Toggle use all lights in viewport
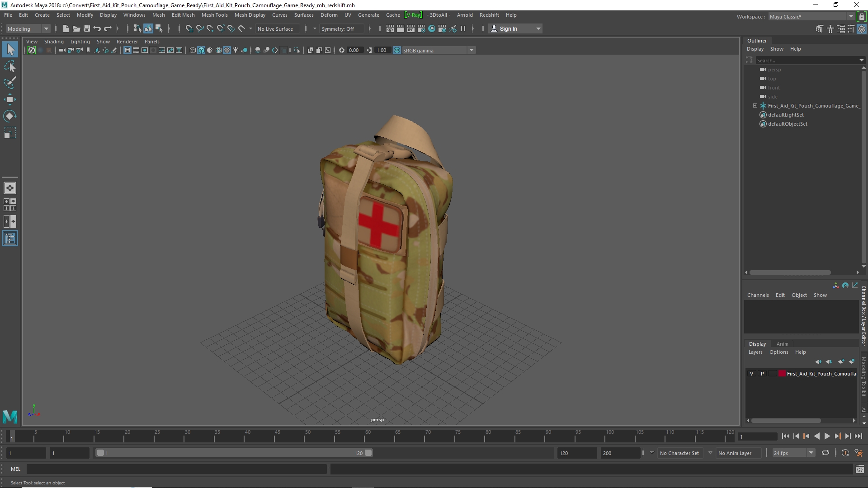Viewport: 868px width, 488px height. [x=236, y=50]
